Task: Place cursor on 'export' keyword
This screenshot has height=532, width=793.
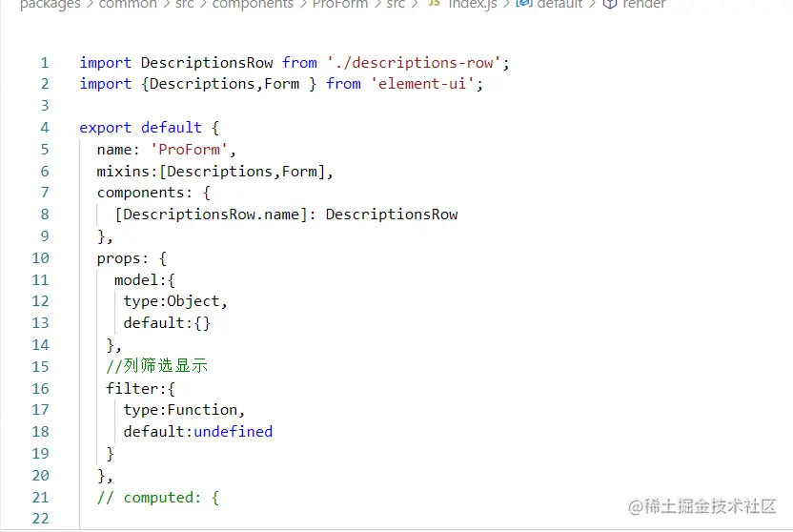Action: point(105,128)
